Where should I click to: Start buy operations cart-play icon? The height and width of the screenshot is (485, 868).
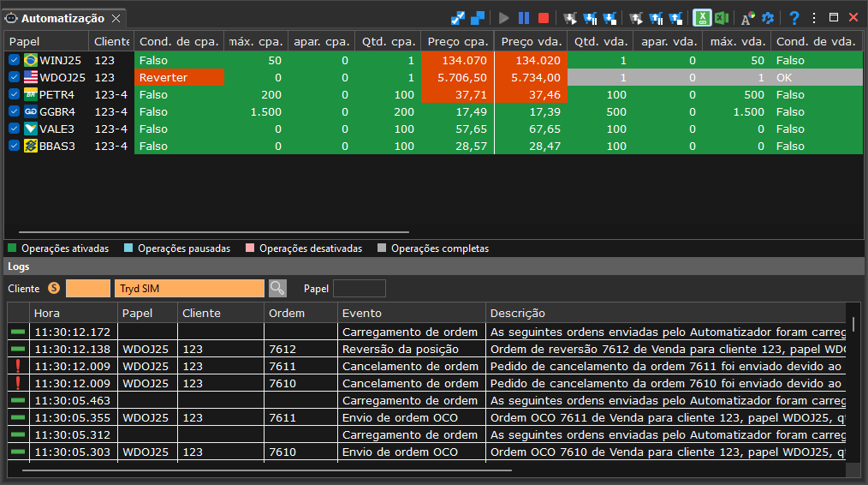pos(570,18)
